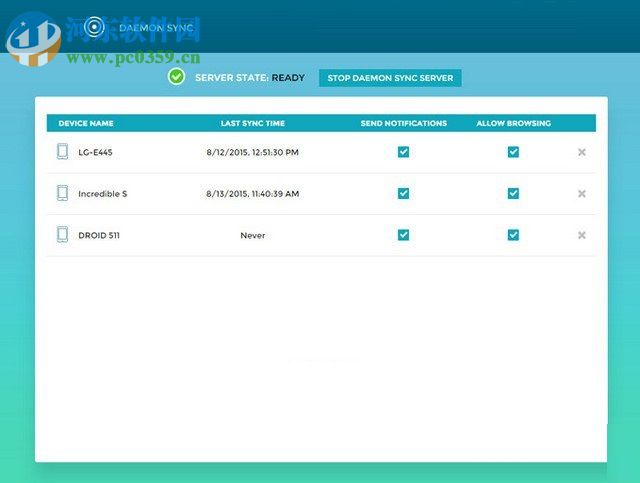Toggle Allow Browsing for DROID 511
640x483 pixels.
(513, 235)
